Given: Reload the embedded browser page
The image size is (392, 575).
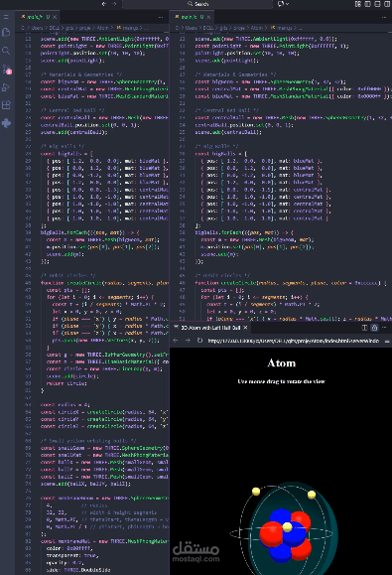Looking at the screenshot, I should [199, 341].
